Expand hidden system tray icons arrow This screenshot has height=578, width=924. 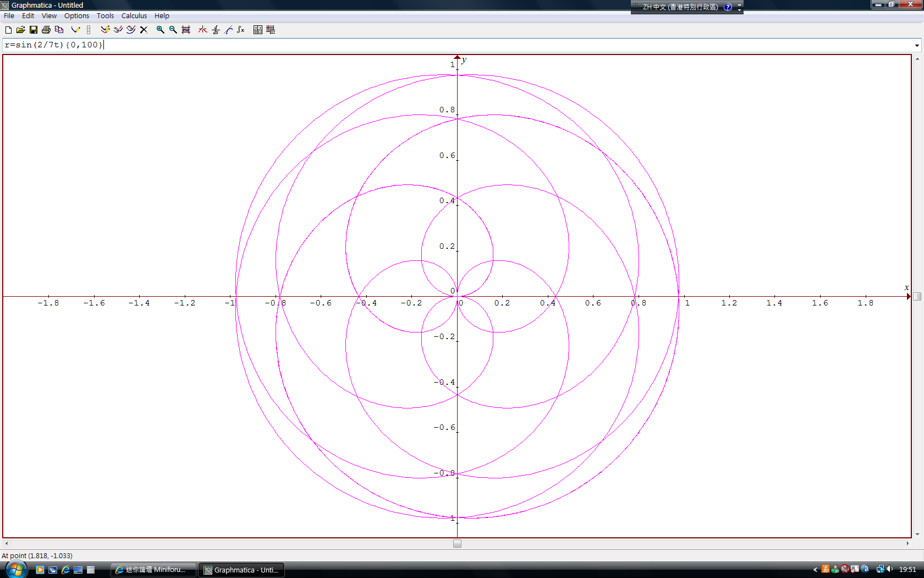tap(815, 570)
